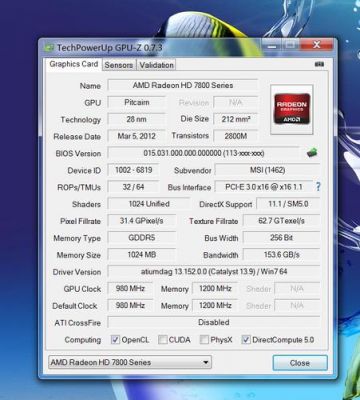Click the GPU Clock field 980 MHz
The image size is (360, 400).
click(130, 289)
